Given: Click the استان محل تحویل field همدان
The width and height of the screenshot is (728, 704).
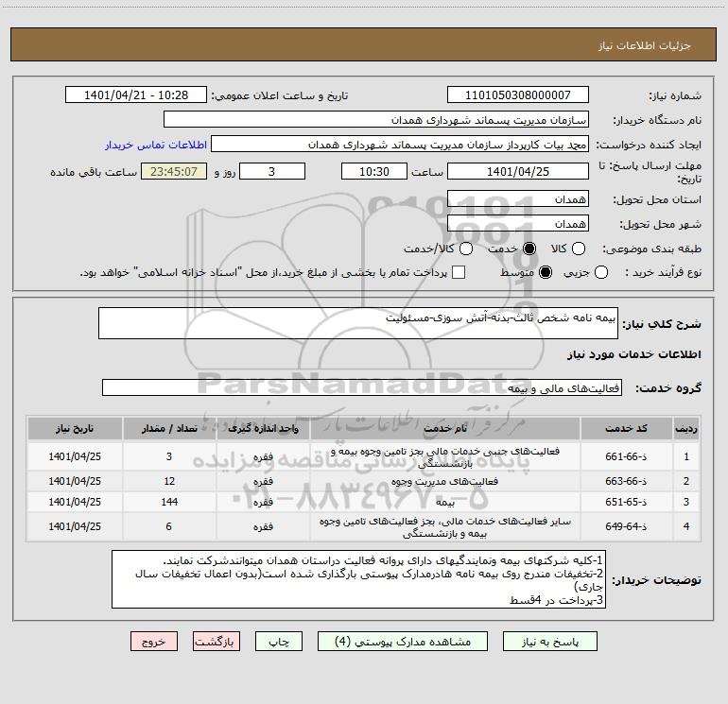Looking at the screenshot, I should tap(518, 199).
